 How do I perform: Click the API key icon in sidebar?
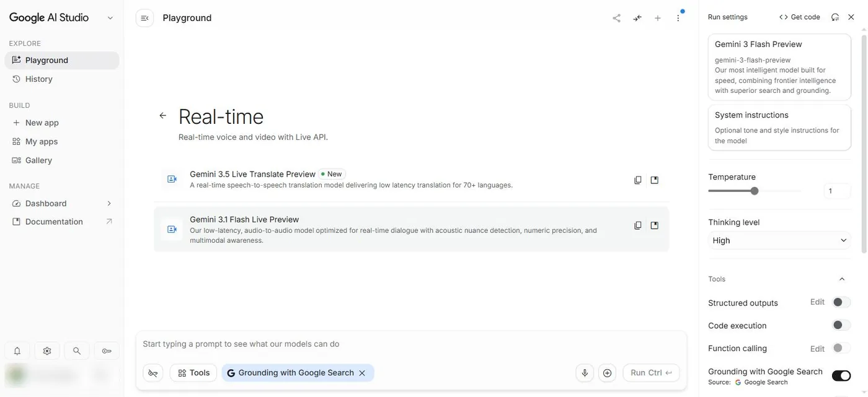click(107, 351)
